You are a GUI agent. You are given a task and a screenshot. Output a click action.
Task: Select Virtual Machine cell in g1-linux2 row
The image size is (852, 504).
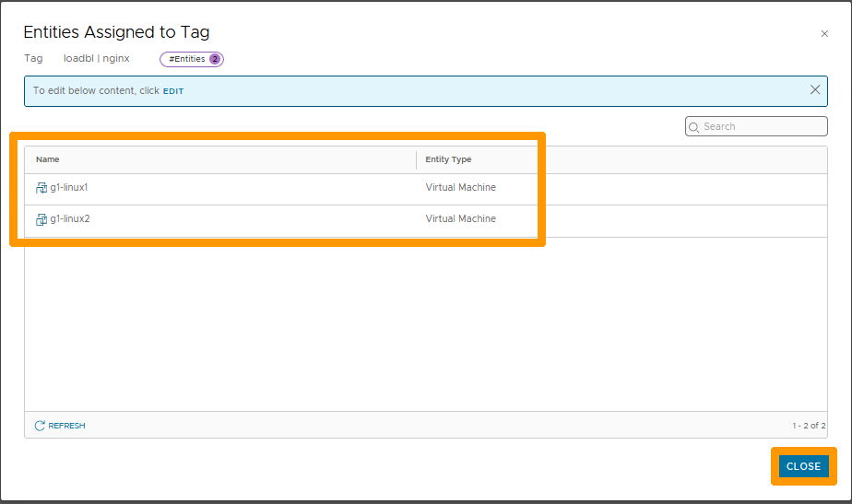(x=460, y=219)
